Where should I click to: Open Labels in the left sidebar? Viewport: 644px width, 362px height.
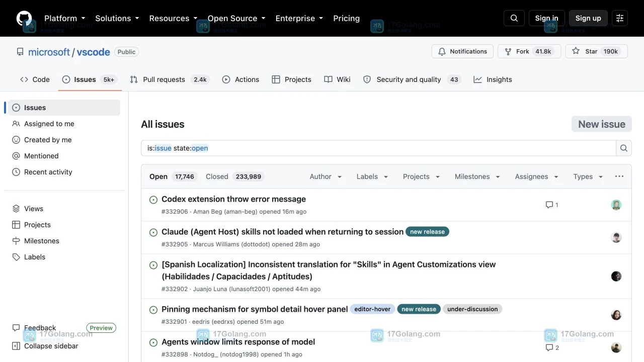click(x=64, y=257)
